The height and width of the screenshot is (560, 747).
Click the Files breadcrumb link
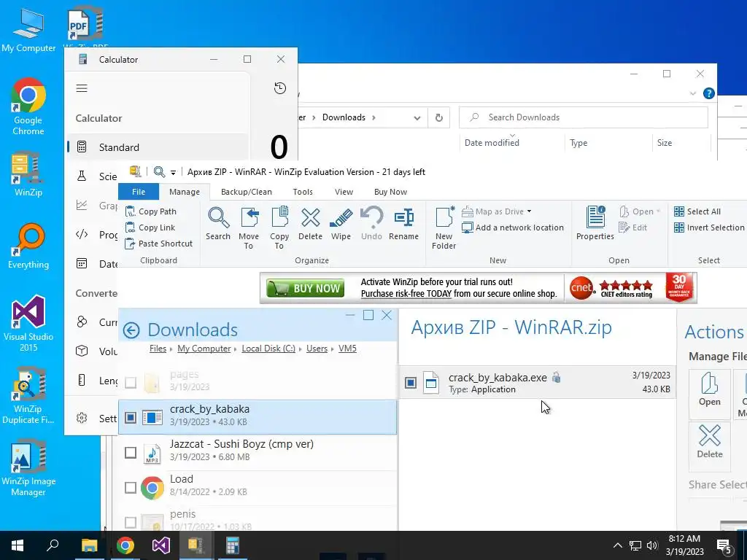coord(158,349)
